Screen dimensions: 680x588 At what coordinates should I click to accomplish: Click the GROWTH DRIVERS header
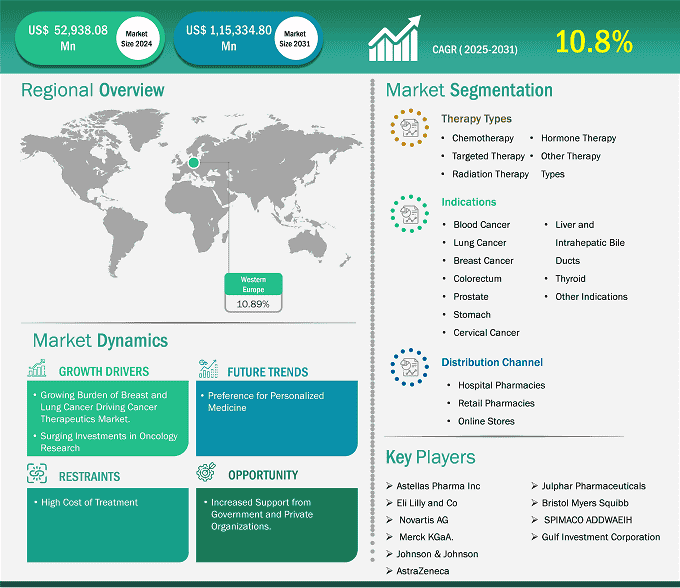coord(104,372)
